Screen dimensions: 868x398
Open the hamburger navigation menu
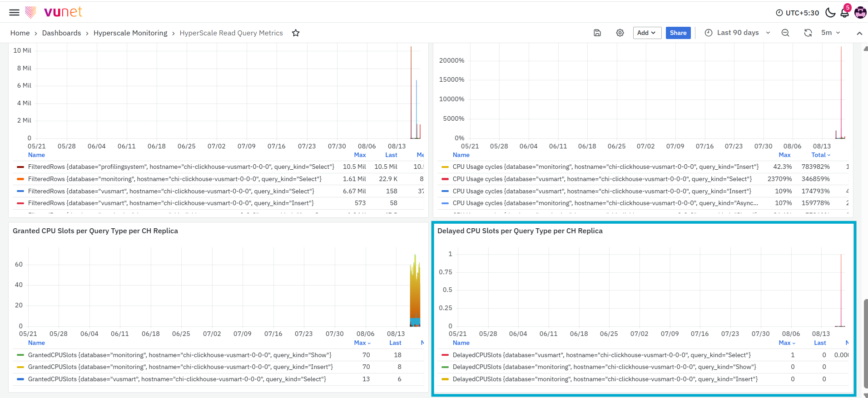click(15, 12)
